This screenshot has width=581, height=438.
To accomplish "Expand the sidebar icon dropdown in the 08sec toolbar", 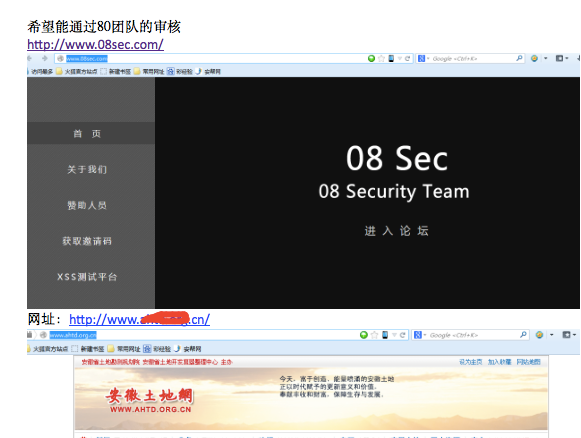I will click(567, 58).
